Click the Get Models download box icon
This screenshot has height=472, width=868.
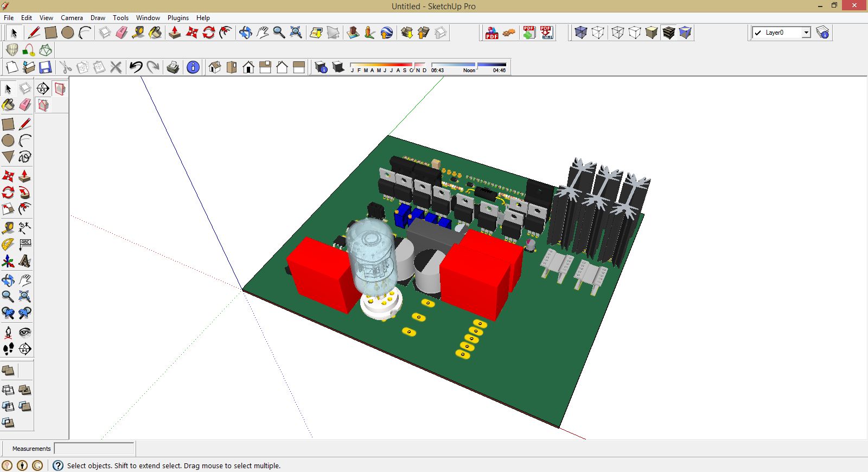(x=407, y=33)
